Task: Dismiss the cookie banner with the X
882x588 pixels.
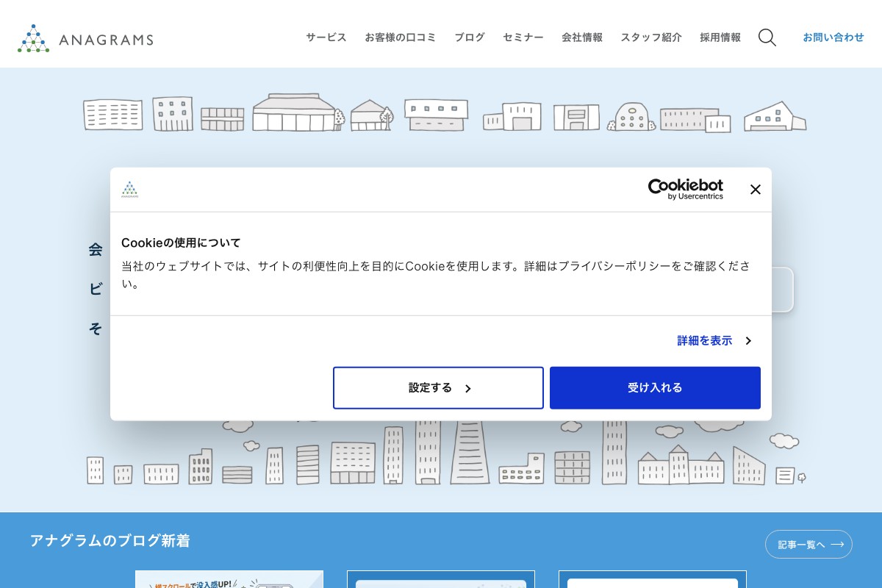Action: click(x=756, y=190)
